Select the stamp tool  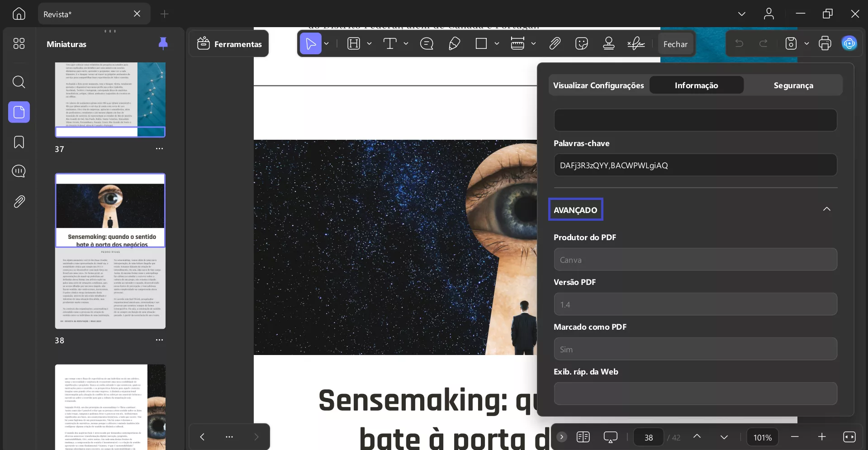coord(609,43)
